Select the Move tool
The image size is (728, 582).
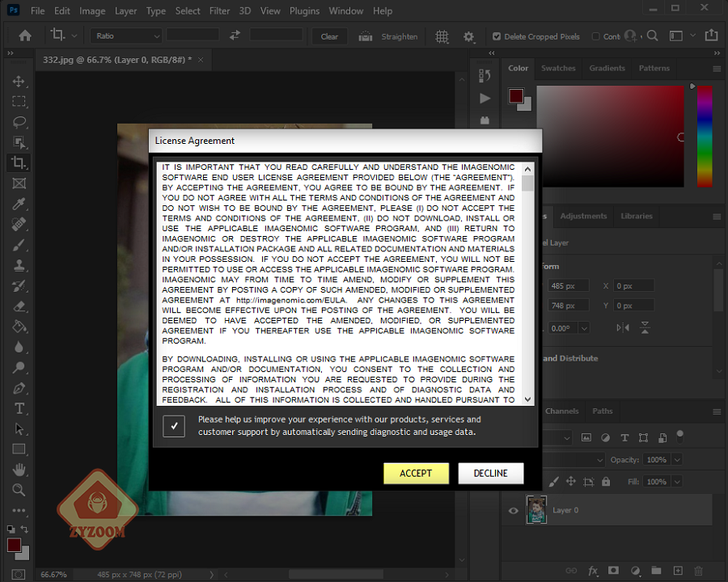click(19, 81)
